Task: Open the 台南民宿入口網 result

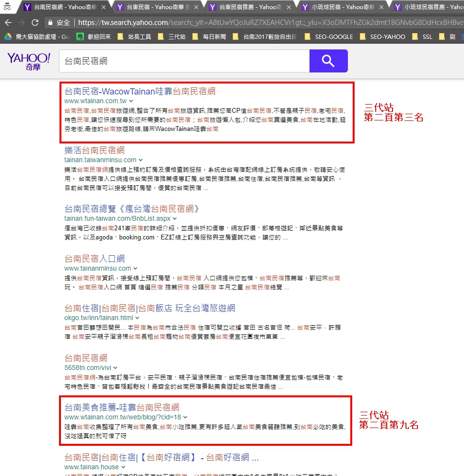Action: pyautogui.click(x=95, y=259)
